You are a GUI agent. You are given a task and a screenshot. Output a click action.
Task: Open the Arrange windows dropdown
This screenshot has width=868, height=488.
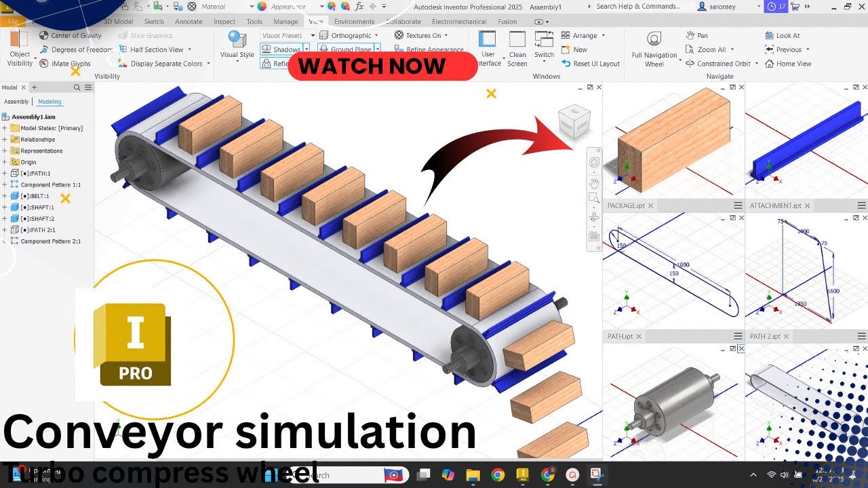(x=583, y=35)
